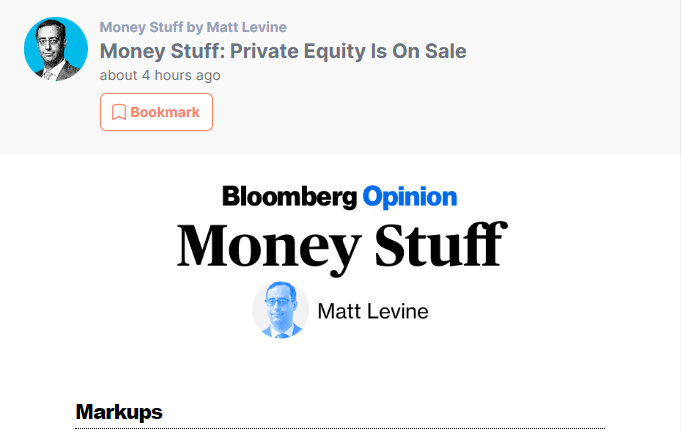Click the about 4 hours ago timestamp

(160, 75)
